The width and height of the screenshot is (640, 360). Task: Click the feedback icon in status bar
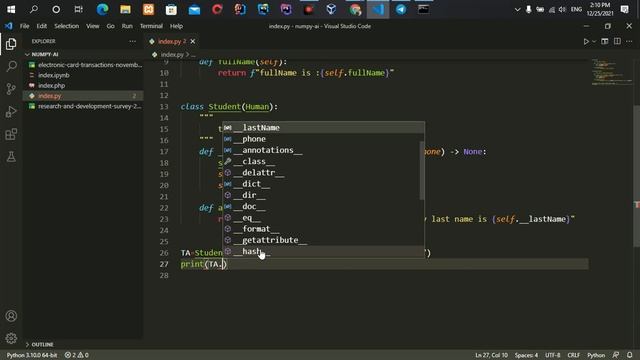[x=616, y=355]
